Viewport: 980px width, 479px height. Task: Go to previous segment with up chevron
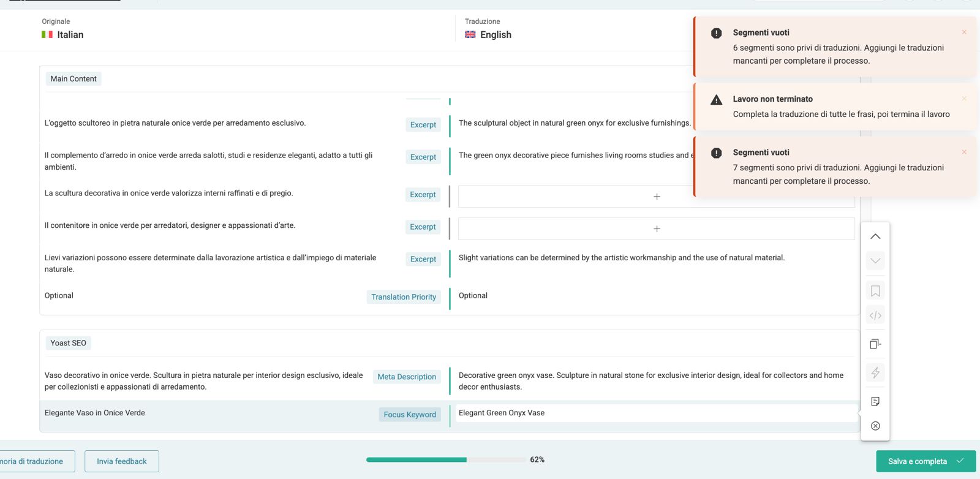[x=875, y=236]
